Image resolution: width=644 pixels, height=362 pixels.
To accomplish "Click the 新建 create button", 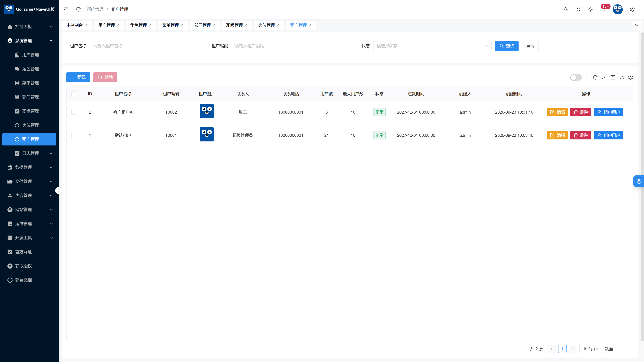I will (78, 77).
